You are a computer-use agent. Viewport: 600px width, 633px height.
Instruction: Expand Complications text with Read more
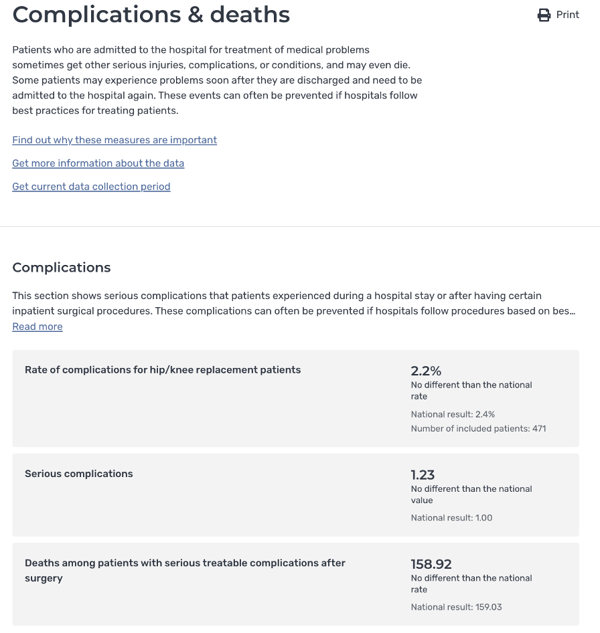pos(37,326)
